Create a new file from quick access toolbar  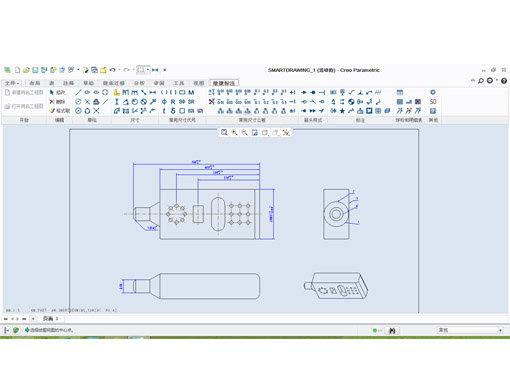pos(17,70)
